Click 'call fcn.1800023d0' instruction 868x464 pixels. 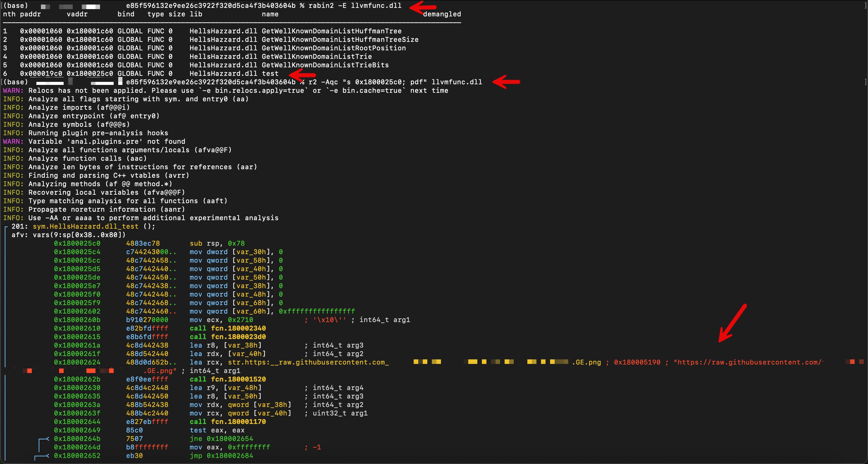[x=228, y=337]
